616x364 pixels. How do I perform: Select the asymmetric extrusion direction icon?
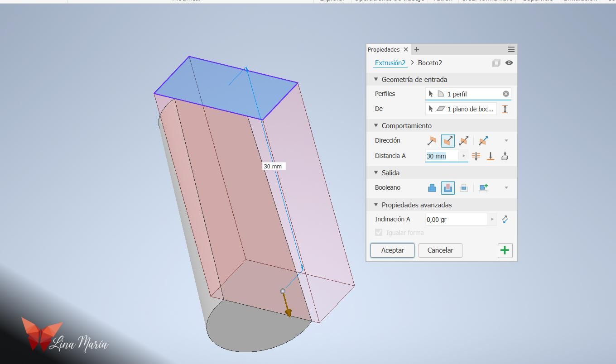tap(483, 141)
